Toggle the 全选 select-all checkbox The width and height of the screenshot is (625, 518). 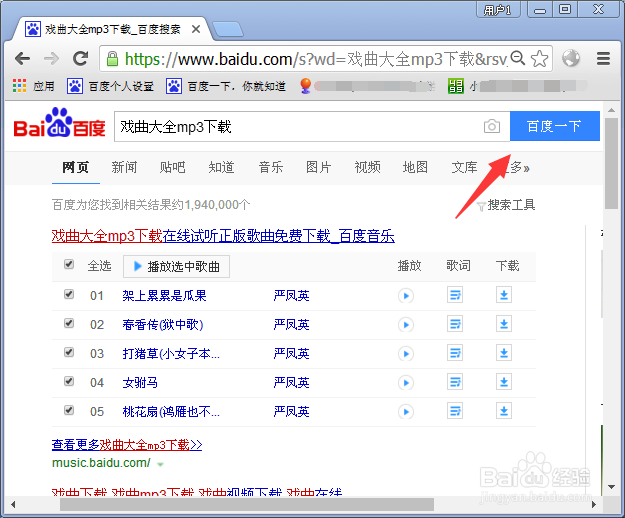69,264
